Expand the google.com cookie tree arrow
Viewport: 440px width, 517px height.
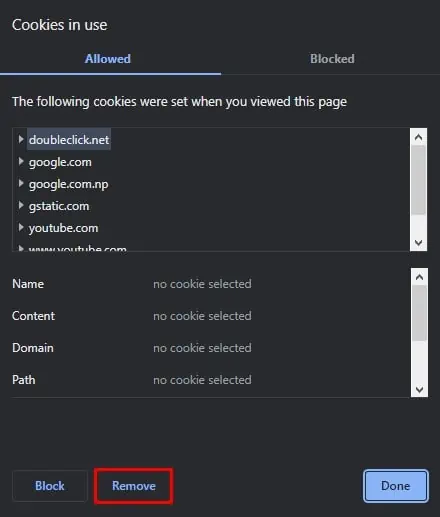(21, 161)
